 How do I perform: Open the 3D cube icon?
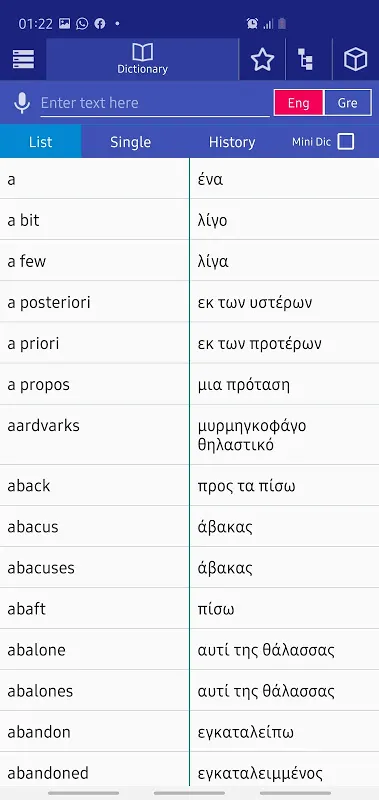356,60
